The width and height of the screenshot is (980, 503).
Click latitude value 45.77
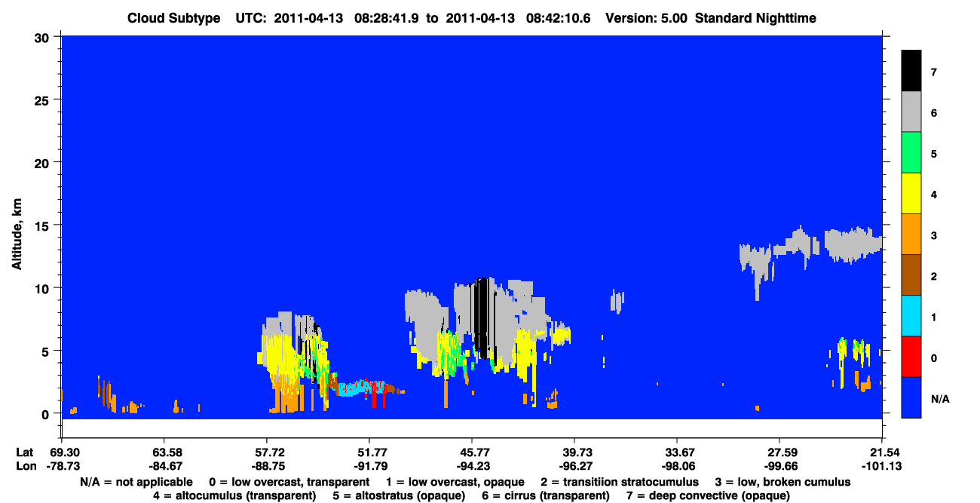click(472, 452)
